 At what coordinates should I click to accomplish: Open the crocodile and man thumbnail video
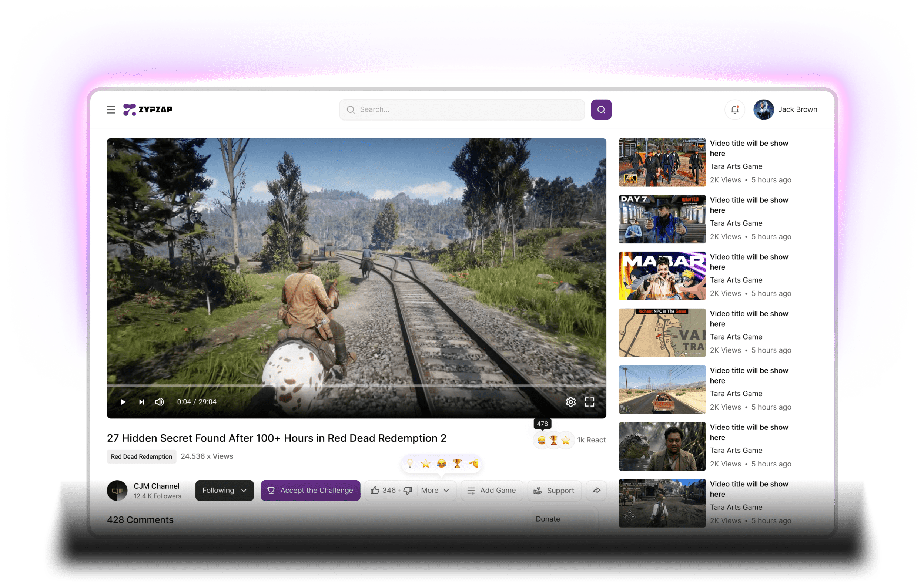[662, 446]
